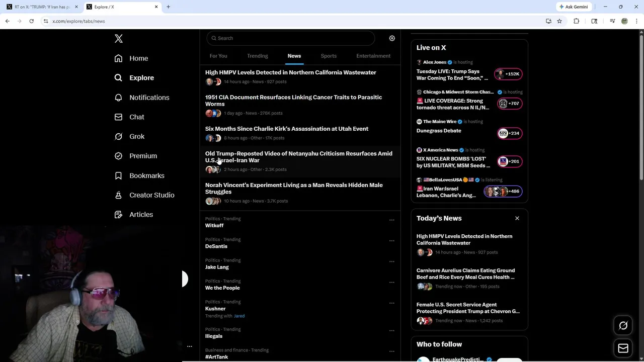644x362 pixels.
Task: Switch to the For You tab
Action: point(218,56)
